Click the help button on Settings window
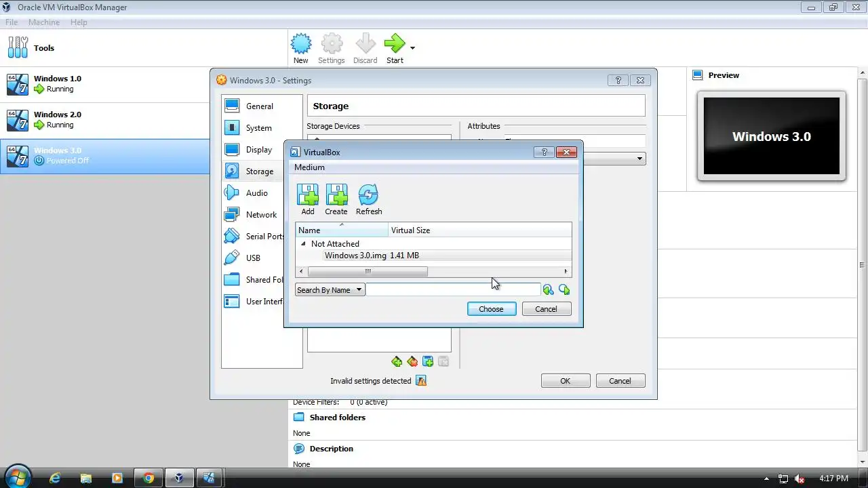Viewport: 868px width, 488px height. [618, 80]
